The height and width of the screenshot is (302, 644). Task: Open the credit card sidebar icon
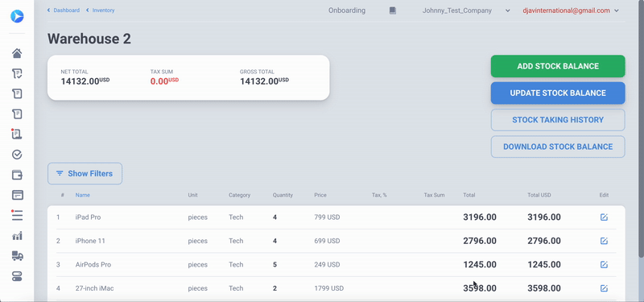coord(17,195)
